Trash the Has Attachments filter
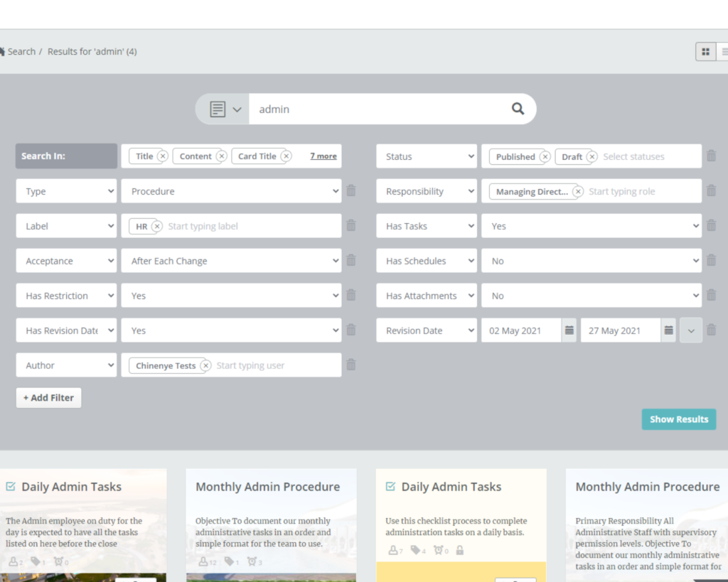The width and height of the screenshot is (728, 582). (x=711, y=296)
